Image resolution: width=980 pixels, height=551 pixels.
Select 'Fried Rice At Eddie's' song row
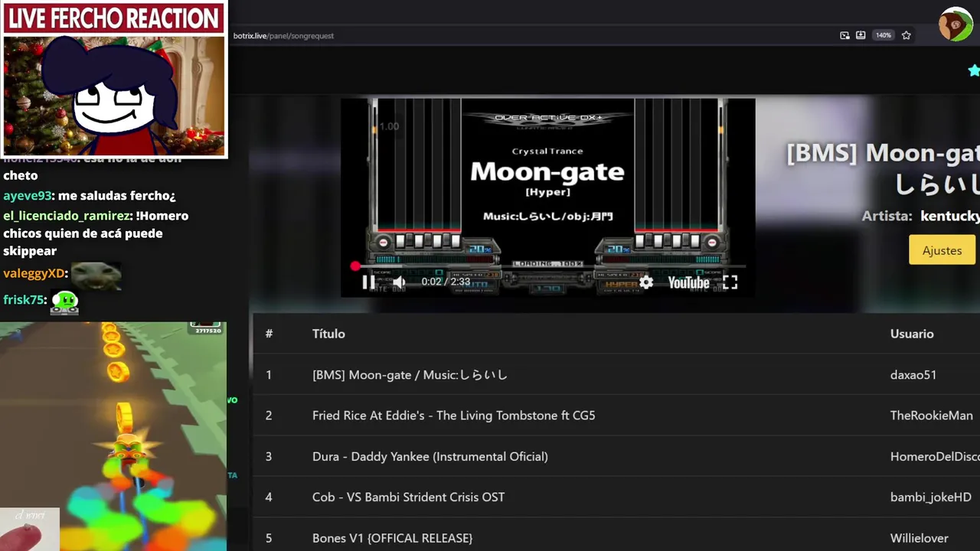coord(616,415)
